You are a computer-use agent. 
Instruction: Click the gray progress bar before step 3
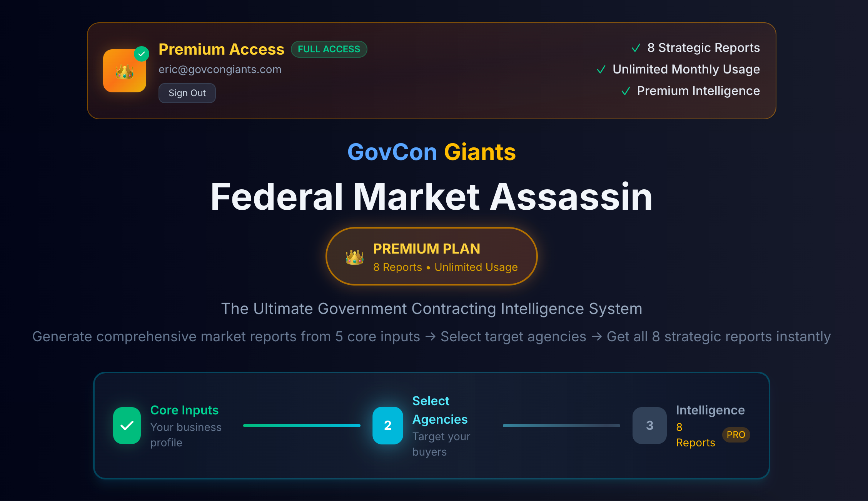pos(561,426)
